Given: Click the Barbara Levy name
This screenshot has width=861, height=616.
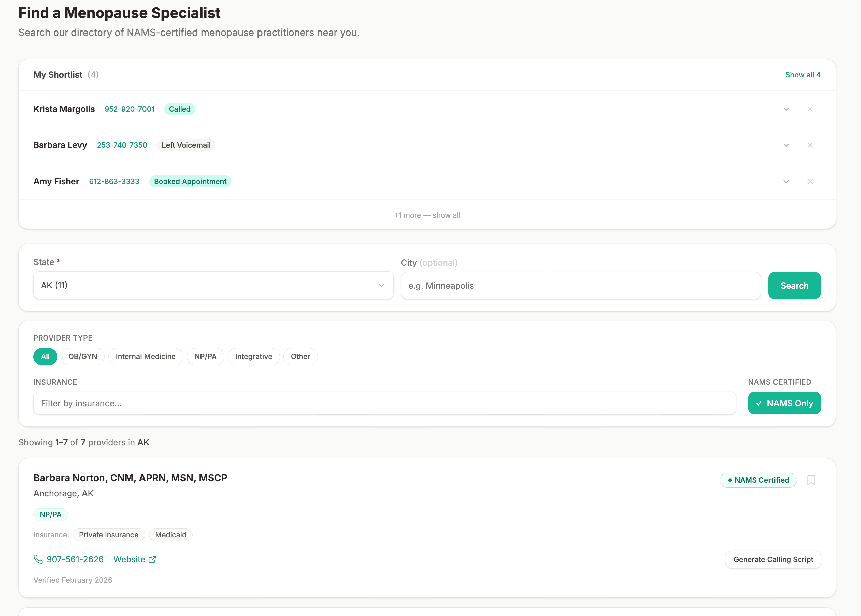Looking at the screenshot, I should click(60, 145).
